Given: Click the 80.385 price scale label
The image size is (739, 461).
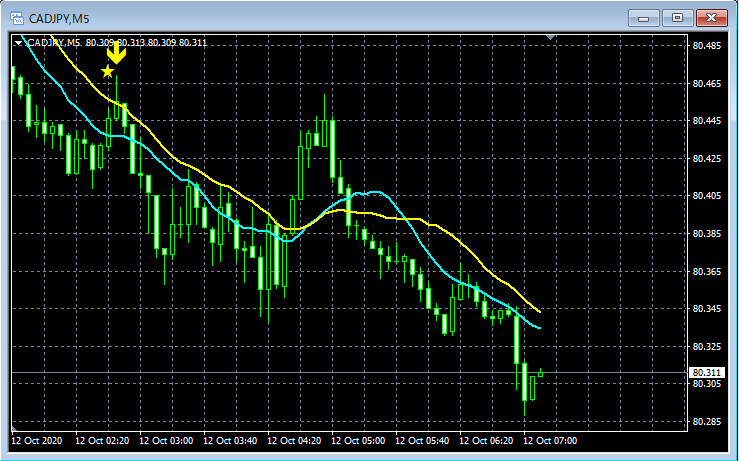Looking at the screenshot, I should coord(706,233).
